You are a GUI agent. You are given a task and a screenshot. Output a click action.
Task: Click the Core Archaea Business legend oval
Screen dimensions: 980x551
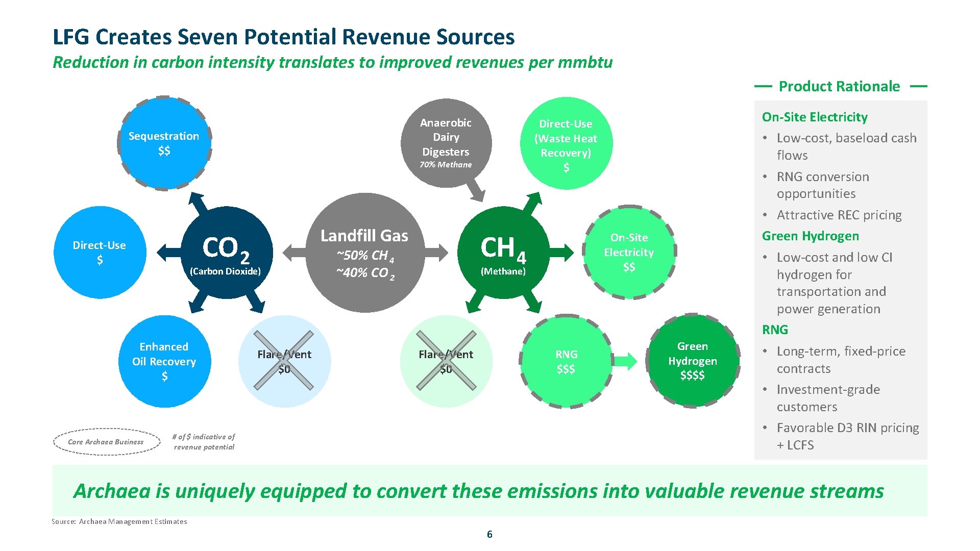107,442
